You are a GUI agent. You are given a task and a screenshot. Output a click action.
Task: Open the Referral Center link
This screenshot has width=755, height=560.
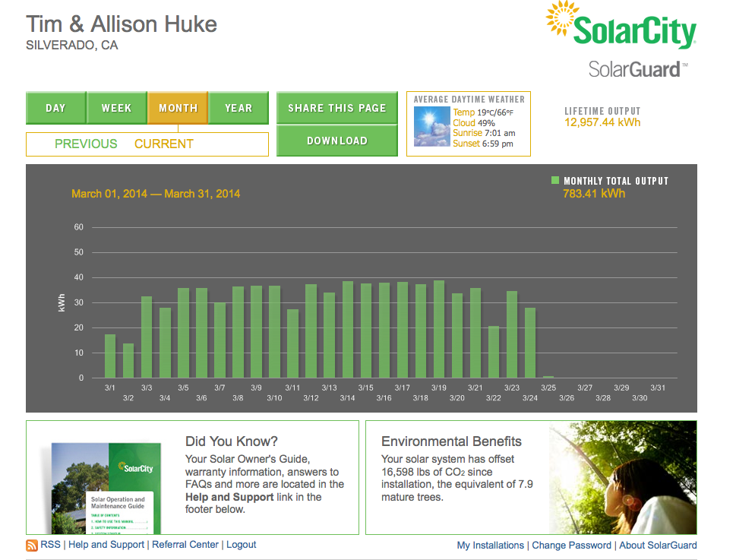(x=185, y=545)
